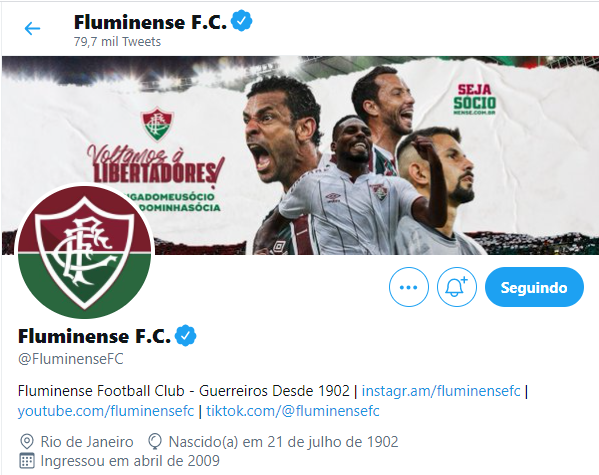599x475 pixels.
Task: Toggle the Seguindo follow button
Action: 534,287
